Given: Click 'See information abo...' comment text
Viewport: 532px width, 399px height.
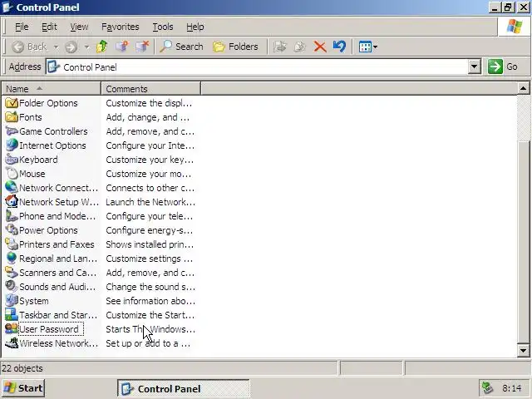Looking at the screenshot, I should 150,301.
